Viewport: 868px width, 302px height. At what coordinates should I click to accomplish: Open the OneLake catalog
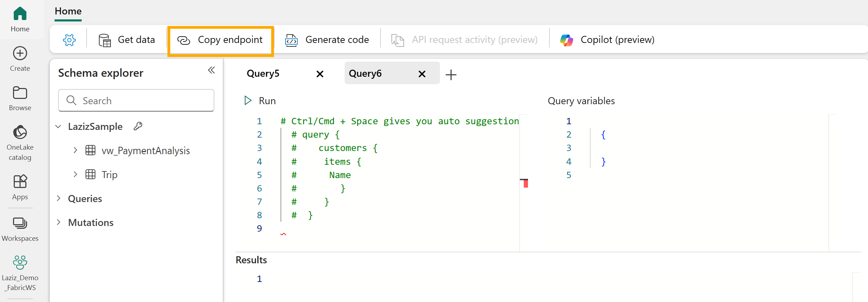20,143
